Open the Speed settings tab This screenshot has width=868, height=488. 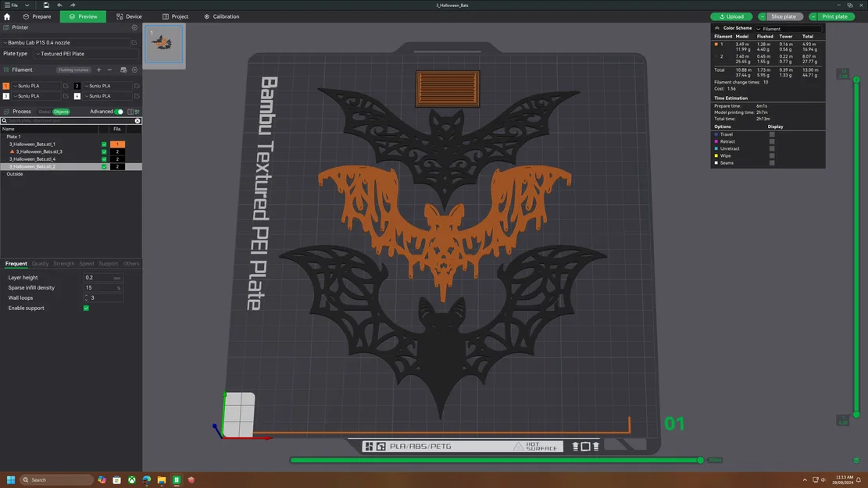tap(87, 264)
